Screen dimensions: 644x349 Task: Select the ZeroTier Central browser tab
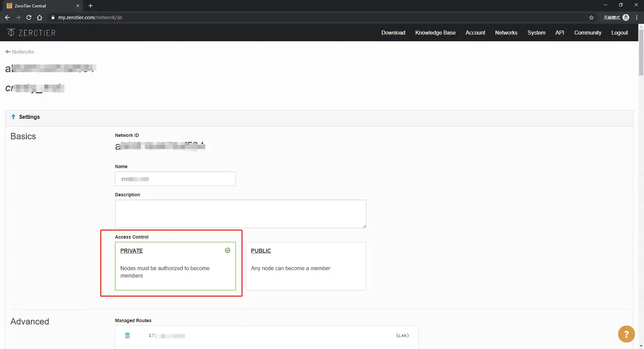pyautogui.click(x=43, y=6)
